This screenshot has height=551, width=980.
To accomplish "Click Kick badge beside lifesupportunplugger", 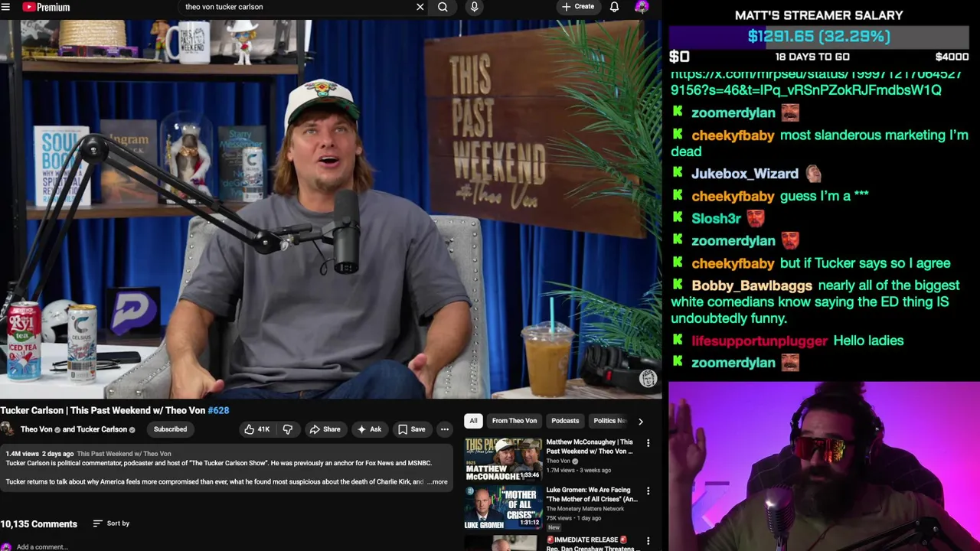I will [678, 340].
